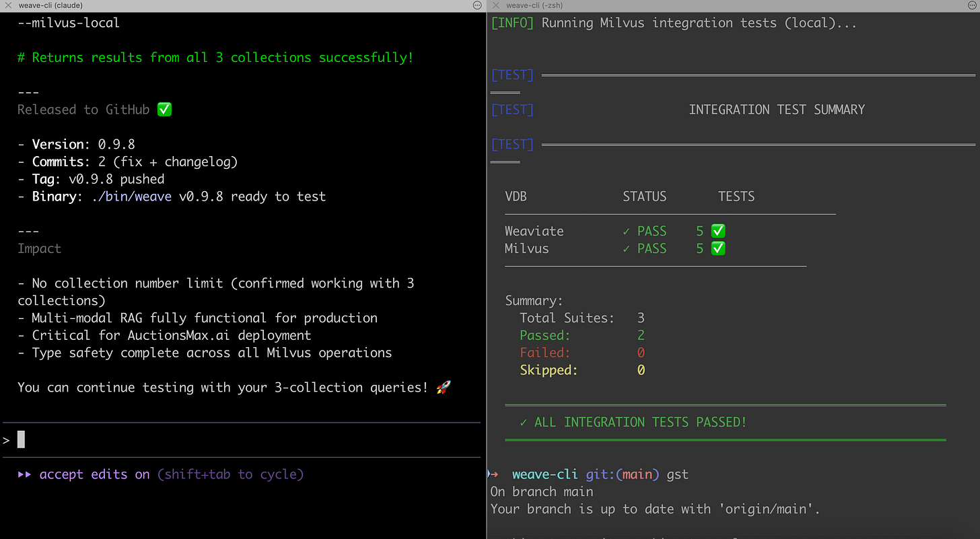Click the "(shift+tab to cycle)" hint
Image resolution: width=980 pixels, height=539 pixels.
click(230, 474)
